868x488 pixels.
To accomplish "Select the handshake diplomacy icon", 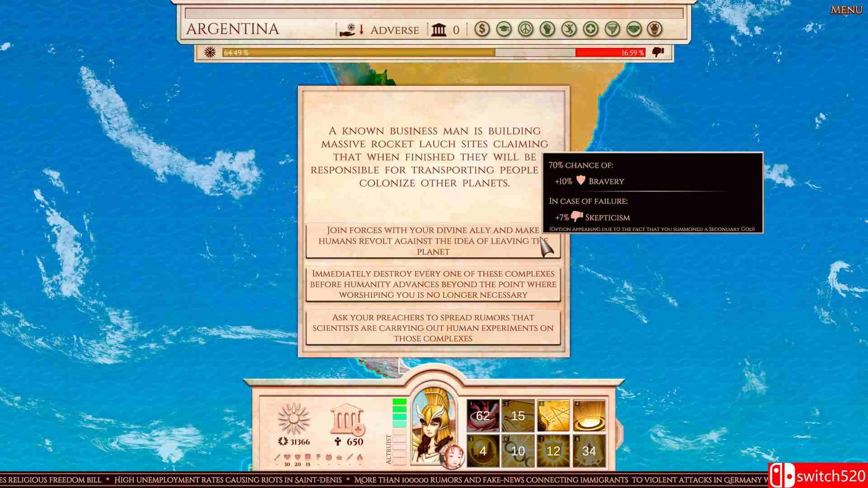I will click(634, 29).
